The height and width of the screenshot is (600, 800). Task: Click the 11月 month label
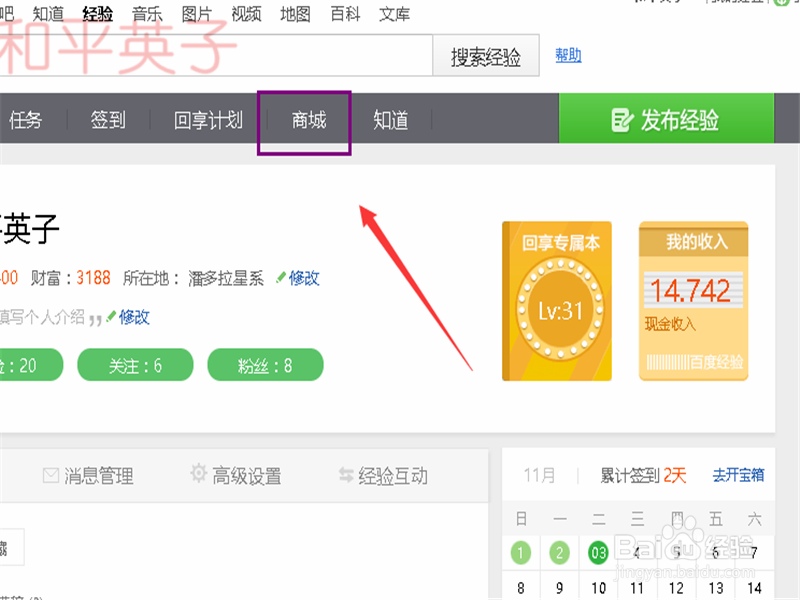tap(539, 476)
